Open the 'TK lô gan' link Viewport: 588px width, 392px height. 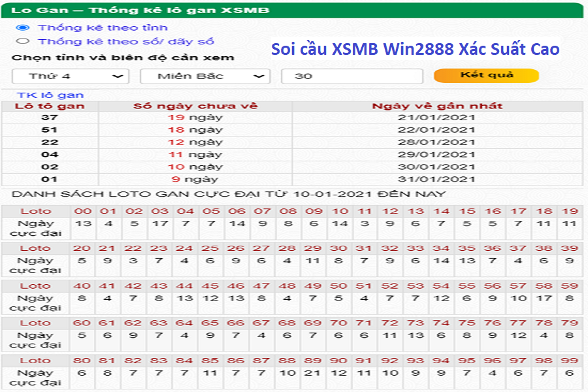tap(50, 95)
